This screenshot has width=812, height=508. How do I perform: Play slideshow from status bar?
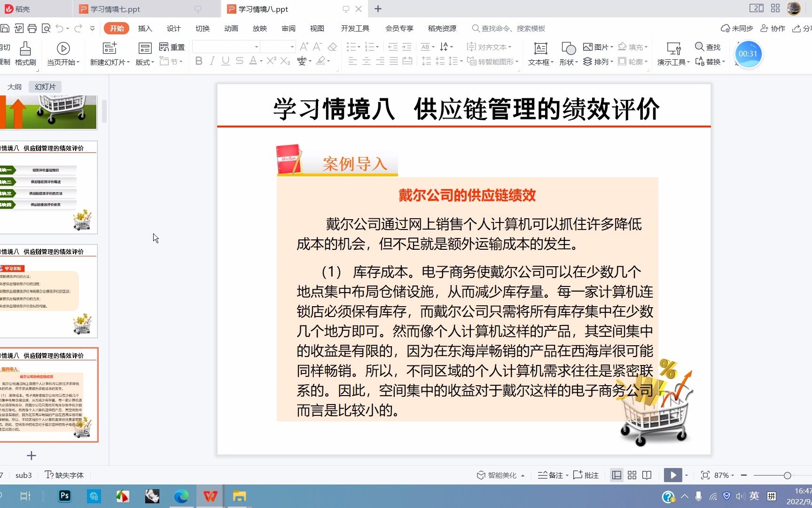point(673,475)
